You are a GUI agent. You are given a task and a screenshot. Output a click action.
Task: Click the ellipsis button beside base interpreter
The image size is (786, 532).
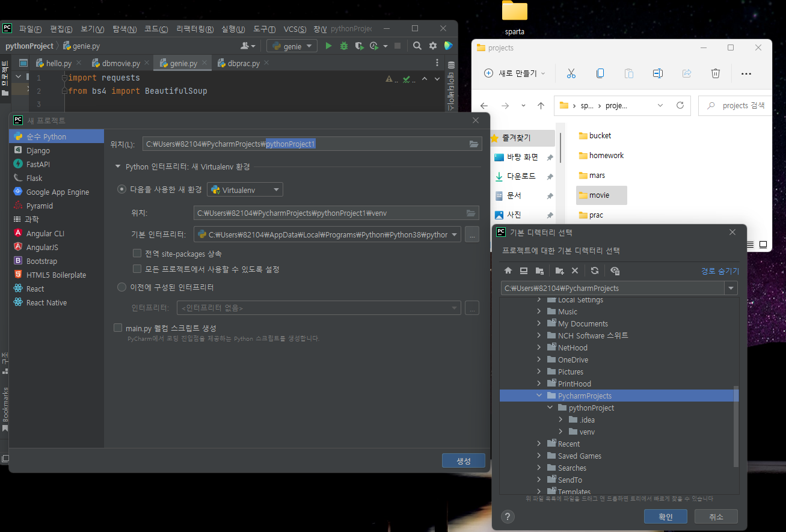tap(472, 234)
